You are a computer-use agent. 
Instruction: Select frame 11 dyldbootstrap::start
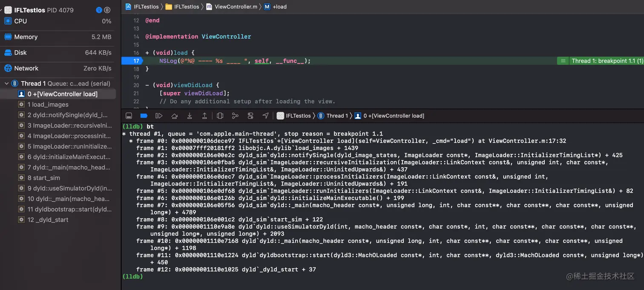tap(58, 209)
